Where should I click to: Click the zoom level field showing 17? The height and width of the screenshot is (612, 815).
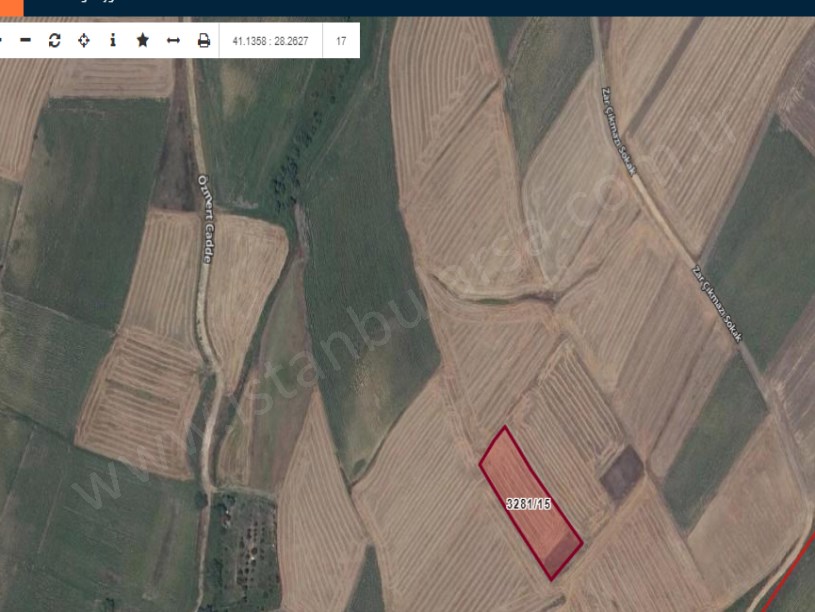pos(340,42)
